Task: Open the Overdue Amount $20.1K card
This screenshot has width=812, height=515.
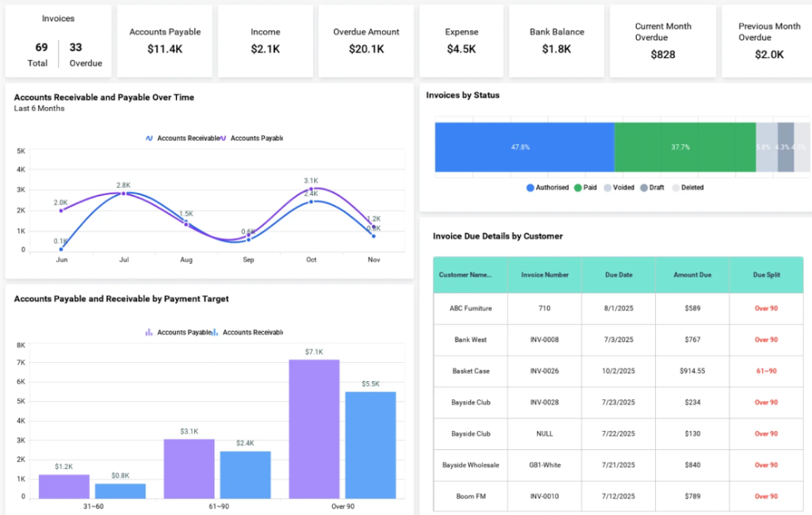Action: point(366,41)
